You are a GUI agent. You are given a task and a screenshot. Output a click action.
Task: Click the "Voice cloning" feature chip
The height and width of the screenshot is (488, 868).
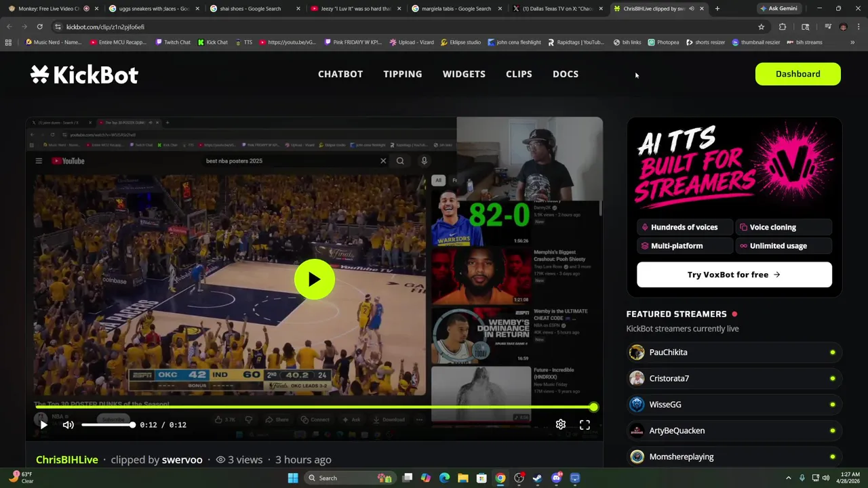click(783, 227)
